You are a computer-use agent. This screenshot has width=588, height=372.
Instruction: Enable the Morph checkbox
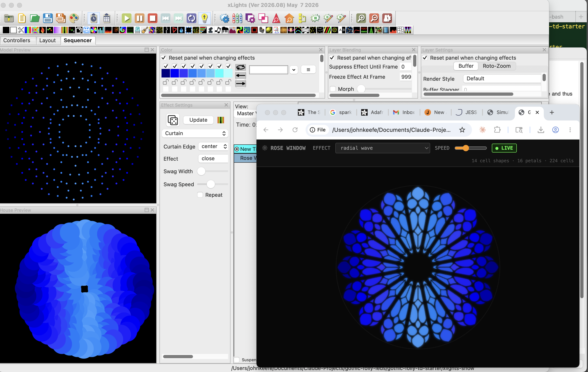tap(333, 89)
